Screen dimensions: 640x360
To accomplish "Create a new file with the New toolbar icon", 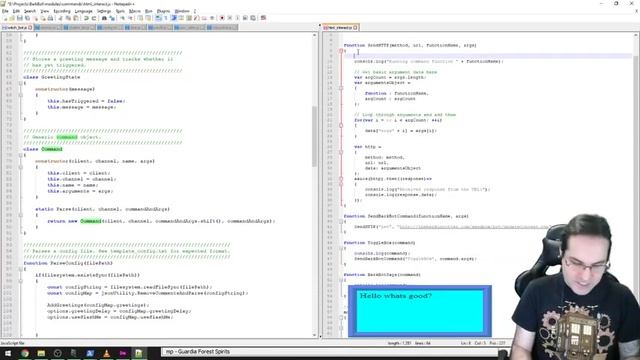I will [5, 18].
